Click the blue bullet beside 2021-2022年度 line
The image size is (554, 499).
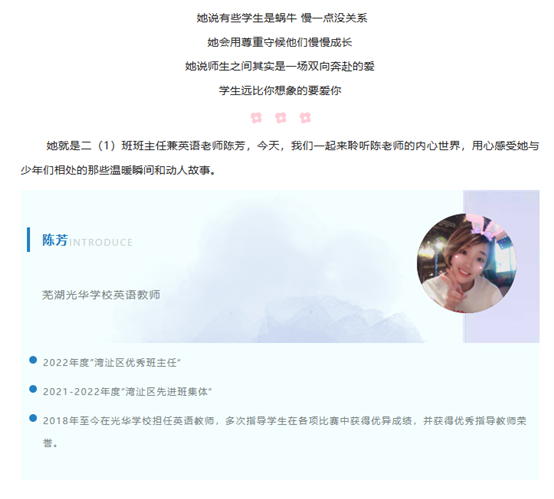[33, 389]
